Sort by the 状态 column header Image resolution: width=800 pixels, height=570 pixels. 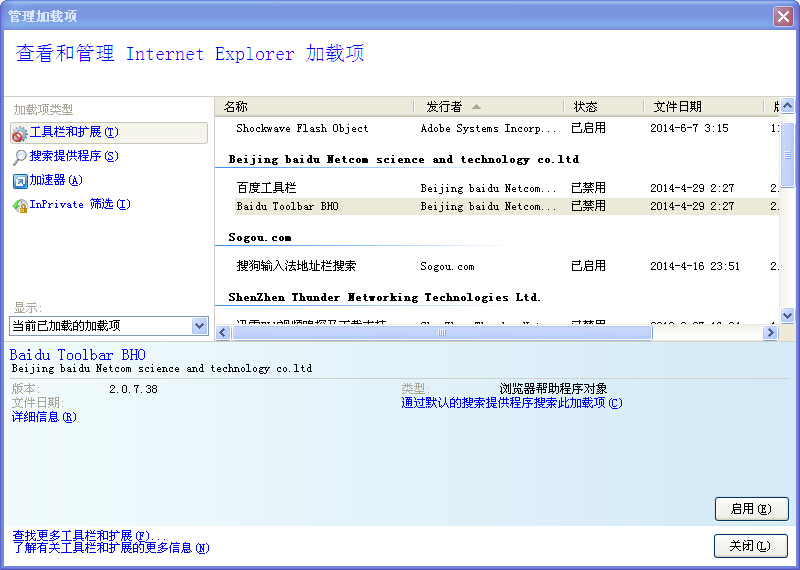click(x=603, y=107)
